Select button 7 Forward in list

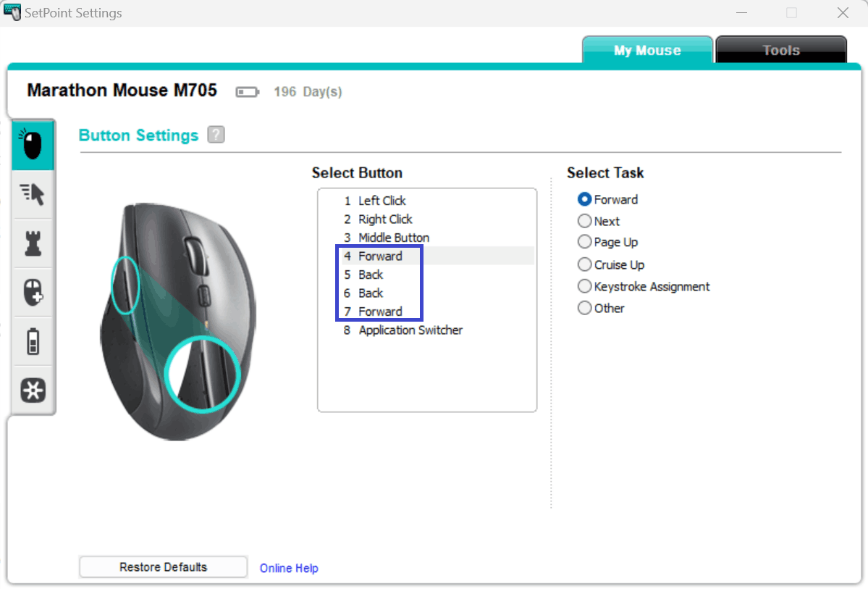pos(427,312)
